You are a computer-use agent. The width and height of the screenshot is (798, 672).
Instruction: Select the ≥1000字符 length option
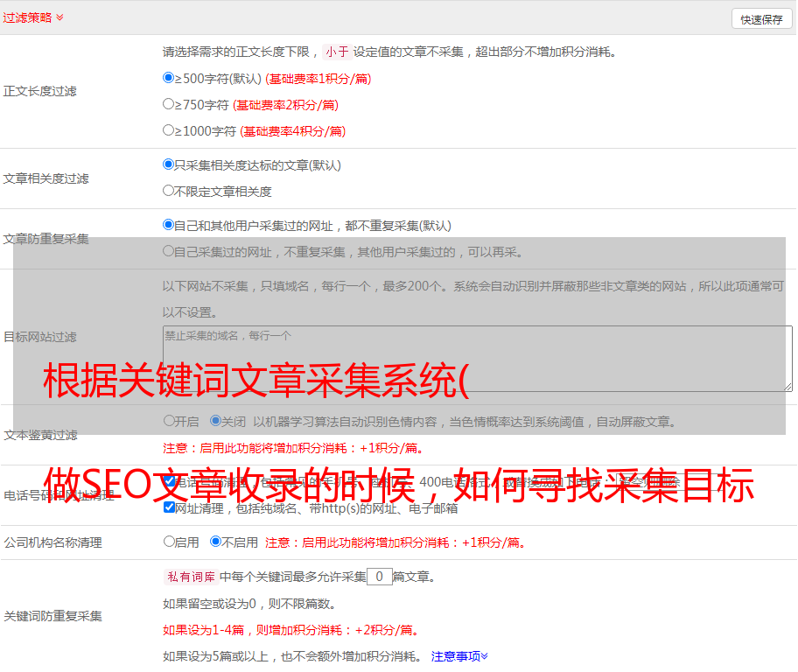click(168, 130)
